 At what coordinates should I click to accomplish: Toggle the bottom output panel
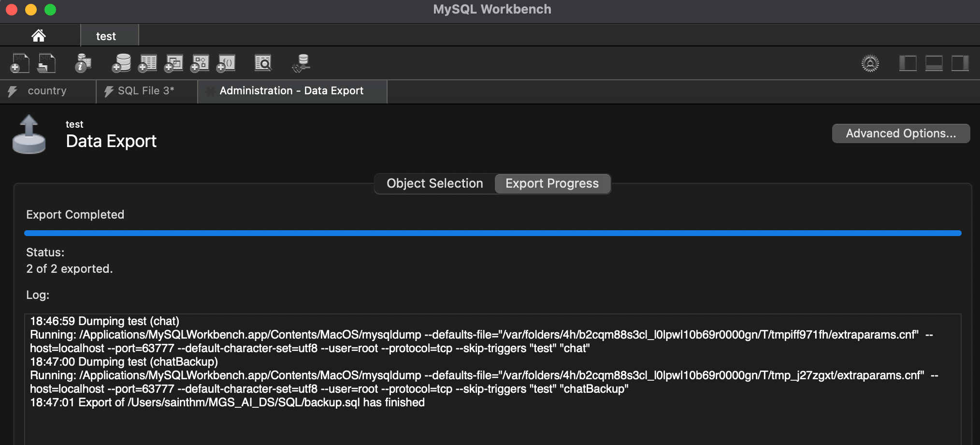[934, 63]
